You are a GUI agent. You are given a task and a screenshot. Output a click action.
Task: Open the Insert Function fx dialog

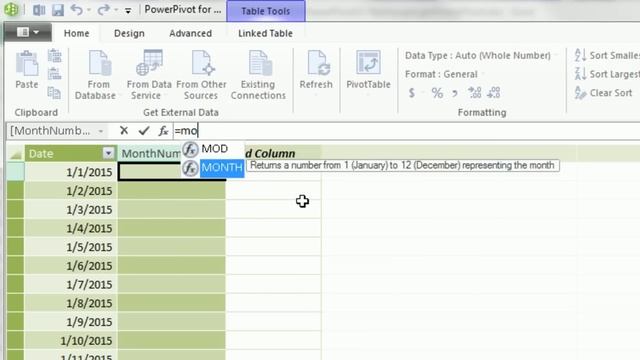click(x=163, y=131)
